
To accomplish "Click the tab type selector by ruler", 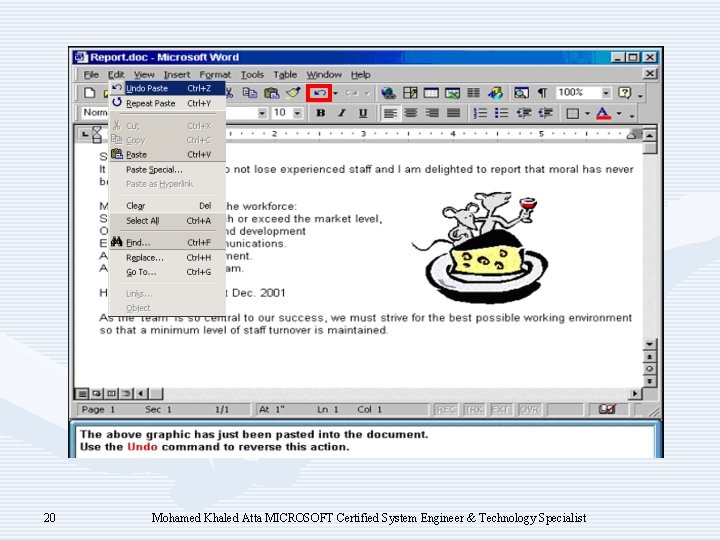I will [x=85, y=134].
